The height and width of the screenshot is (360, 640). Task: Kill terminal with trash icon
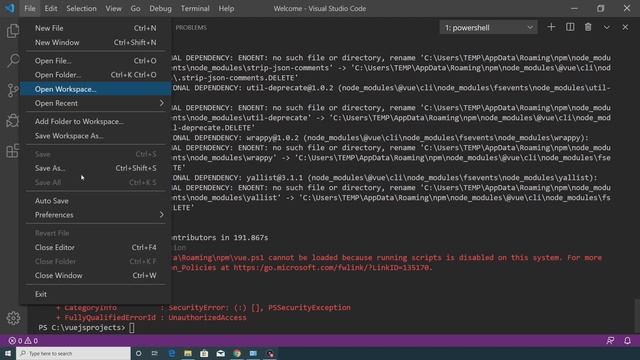click(x=588, y=27)
